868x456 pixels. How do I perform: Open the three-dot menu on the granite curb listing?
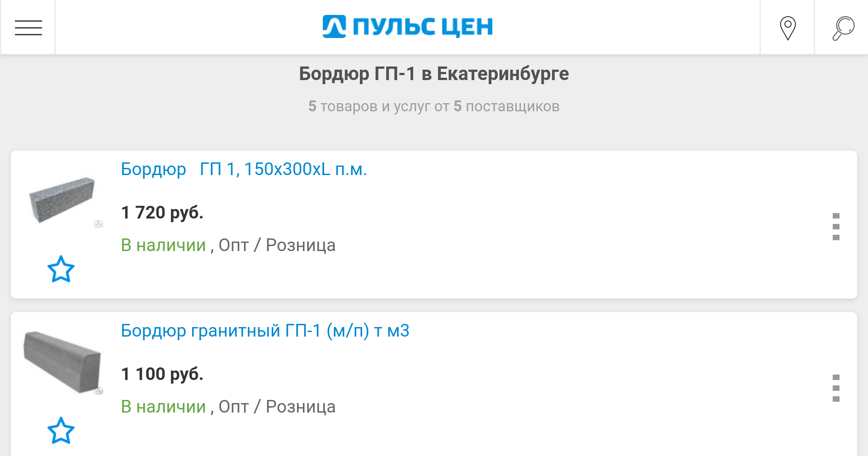pos(837,388)
